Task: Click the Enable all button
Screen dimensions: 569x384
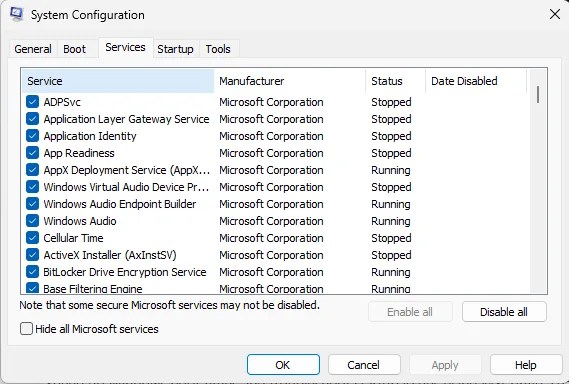Action: pyautogui.click(x=410, y=312)
